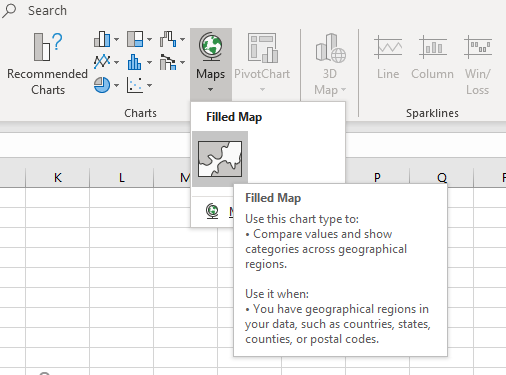The width and height of the screenshot is (506, 375).
Task: Click in the Search box
Action: [x=47, y=10]
